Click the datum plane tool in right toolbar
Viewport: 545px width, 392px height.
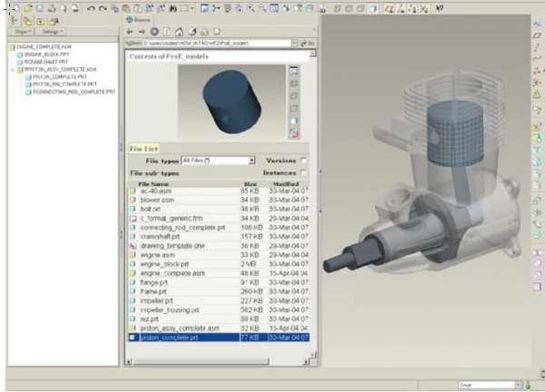537,34
